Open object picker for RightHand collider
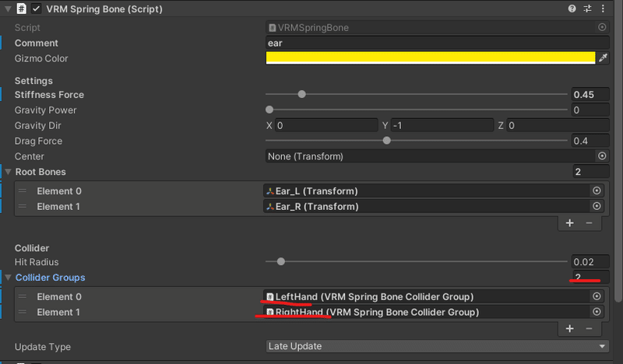 tap(597, 312)
